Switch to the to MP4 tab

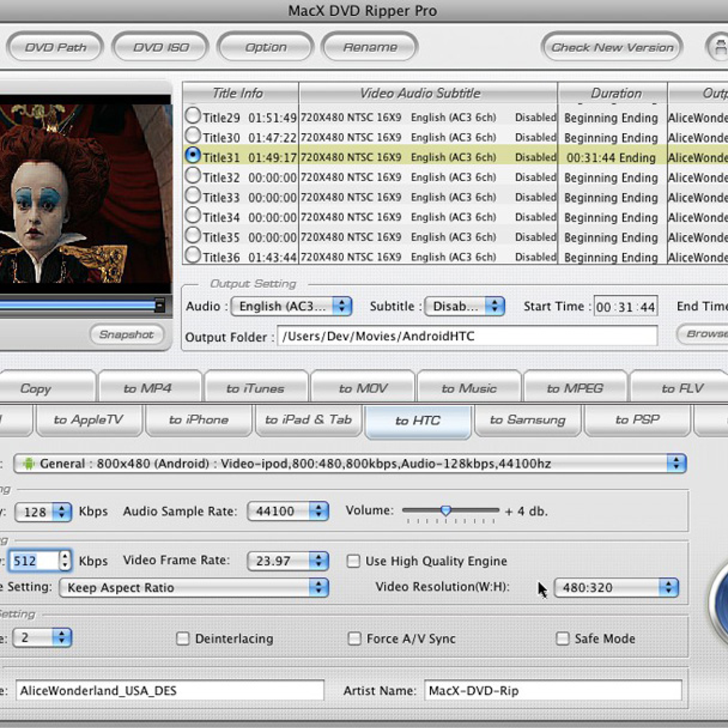pyautogui.click(x=148, y=388)
